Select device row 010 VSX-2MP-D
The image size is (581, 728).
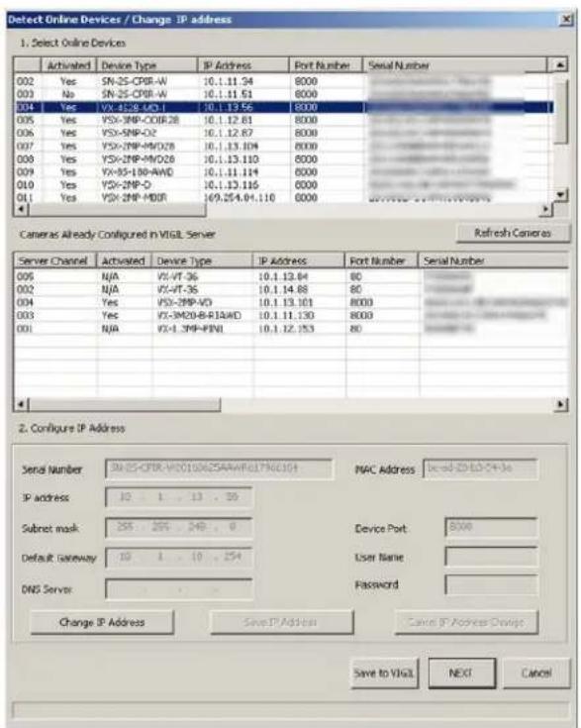[283, 185]
